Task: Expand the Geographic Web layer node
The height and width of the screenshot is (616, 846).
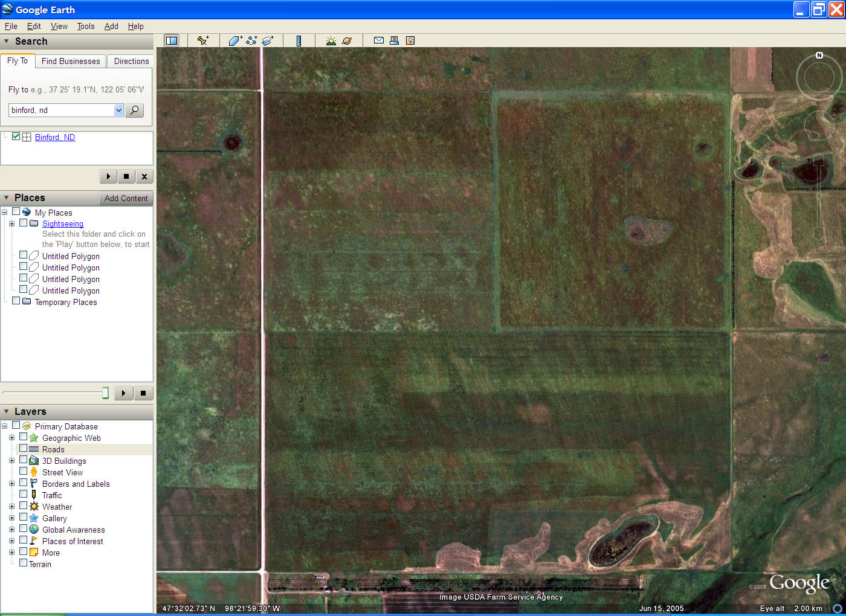Action: 11,437
